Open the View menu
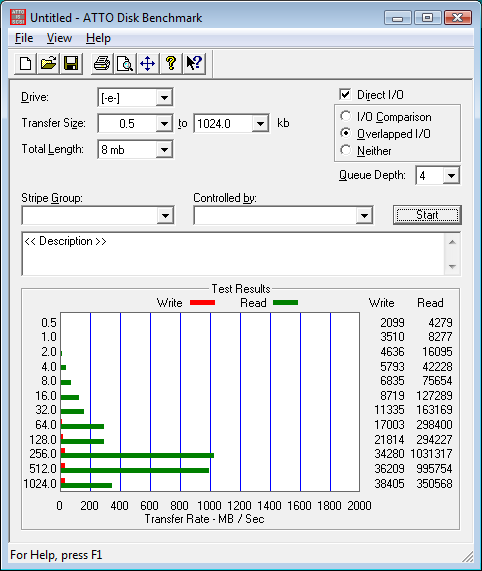Viewport: 482px width, 571px height. tap(59, 38)
